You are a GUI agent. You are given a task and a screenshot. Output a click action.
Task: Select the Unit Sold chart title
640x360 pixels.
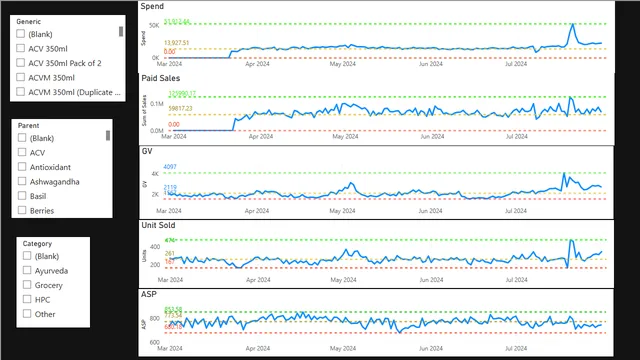click(x=158, y=225)
